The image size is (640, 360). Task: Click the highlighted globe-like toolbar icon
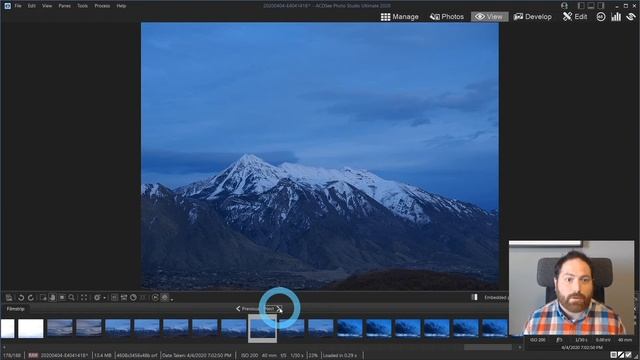(x=164, y=298)
